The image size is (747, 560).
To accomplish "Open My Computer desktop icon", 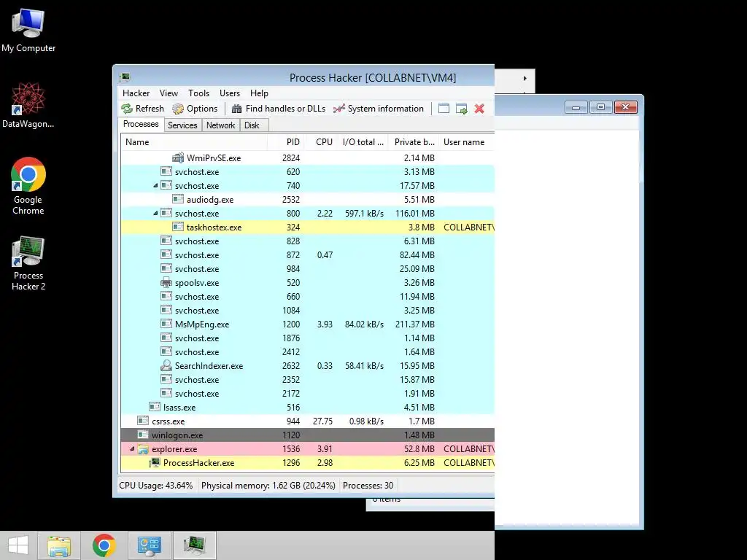I will tap(28, 29).
